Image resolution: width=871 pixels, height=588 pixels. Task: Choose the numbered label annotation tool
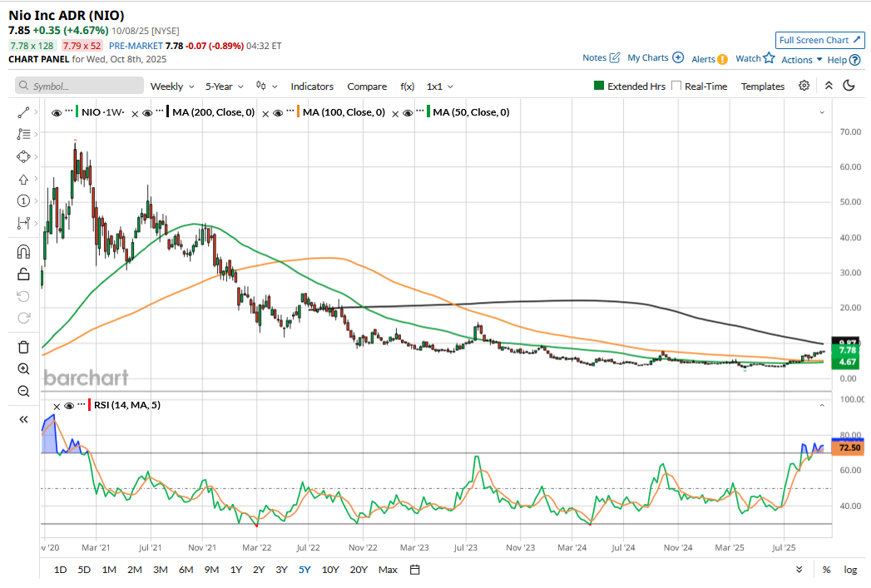coord(23,201)
